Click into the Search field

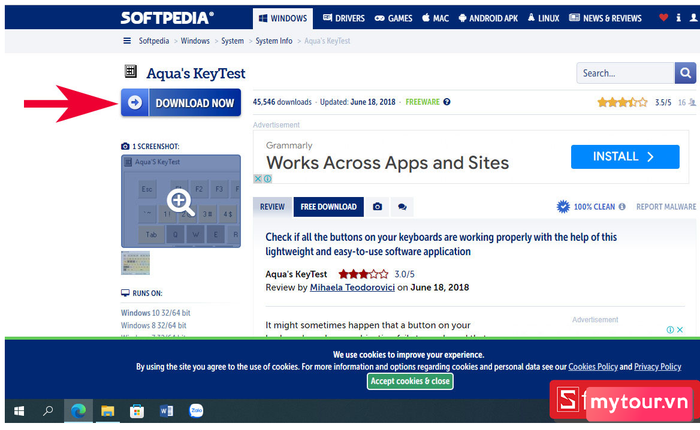[625, 73]
